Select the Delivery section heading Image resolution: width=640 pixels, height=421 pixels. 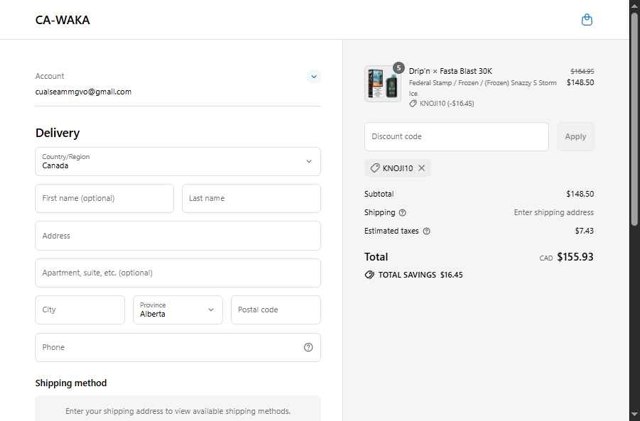[x=58, y=133]
